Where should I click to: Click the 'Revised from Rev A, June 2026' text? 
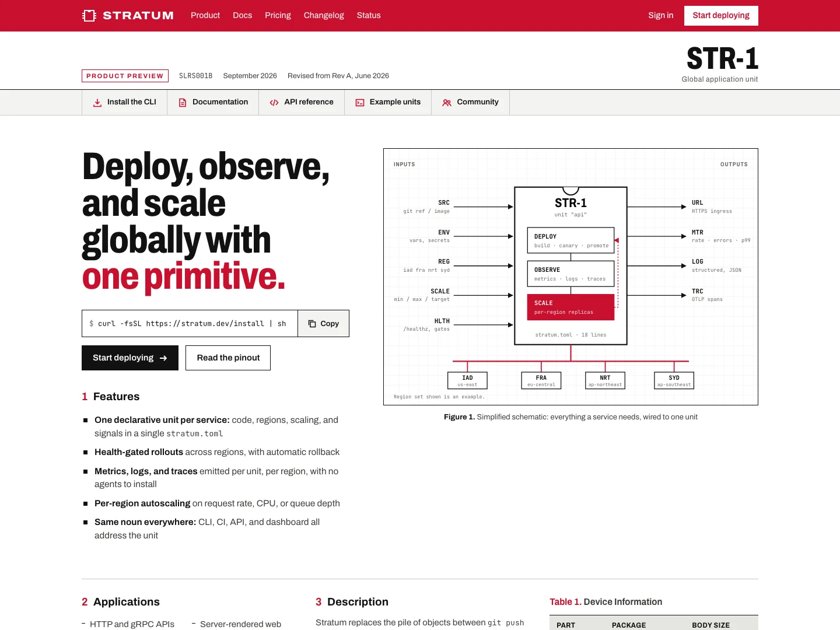(x=338, y=76)
